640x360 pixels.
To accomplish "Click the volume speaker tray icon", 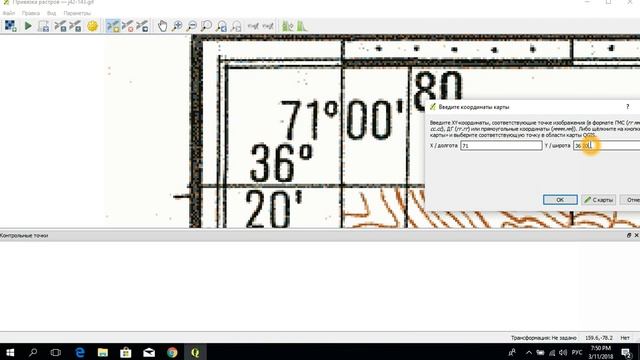I will click(x=563, y=353).
